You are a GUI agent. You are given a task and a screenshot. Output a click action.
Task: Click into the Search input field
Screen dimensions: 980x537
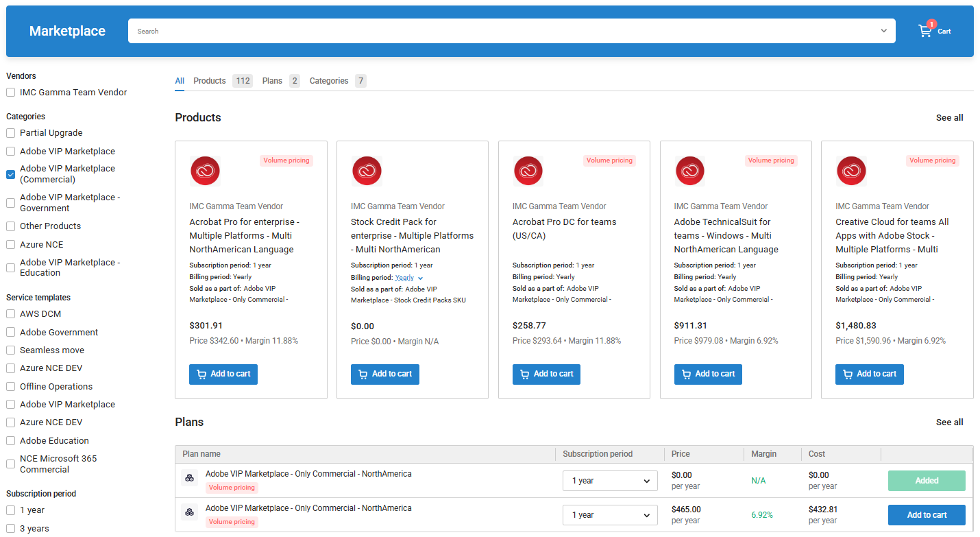(500, 31)
